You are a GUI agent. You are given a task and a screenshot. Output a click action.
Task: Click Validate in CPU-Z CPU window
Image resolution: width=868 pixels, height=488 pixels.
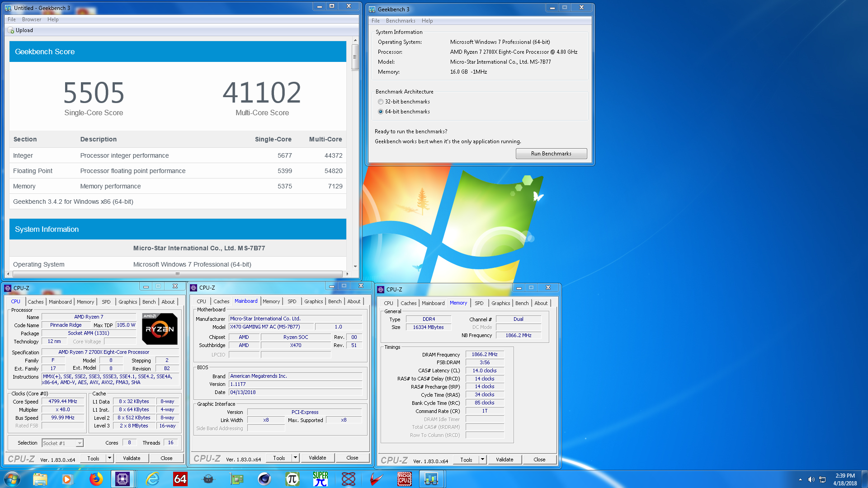pyautogui.click(x=132, y=458)
